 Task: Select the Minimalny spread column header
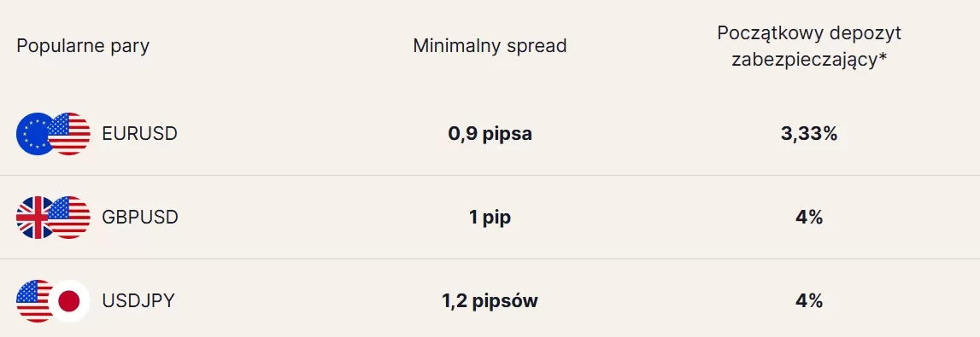490,46
